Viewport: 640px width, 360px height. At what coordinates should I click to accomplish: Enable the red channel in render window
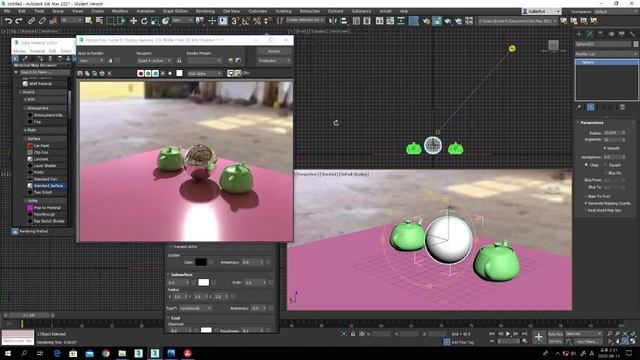pyautogui.click(x=140, y=73)
